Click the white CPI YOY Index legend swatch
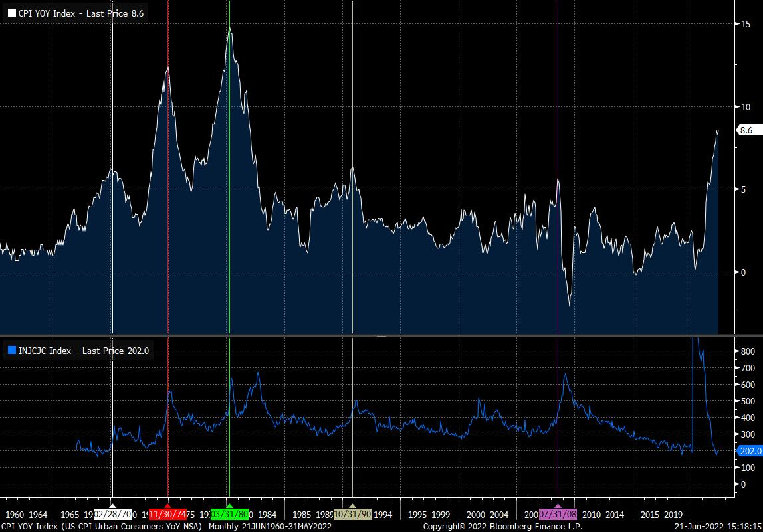763x532 pixels. [12, 13]
